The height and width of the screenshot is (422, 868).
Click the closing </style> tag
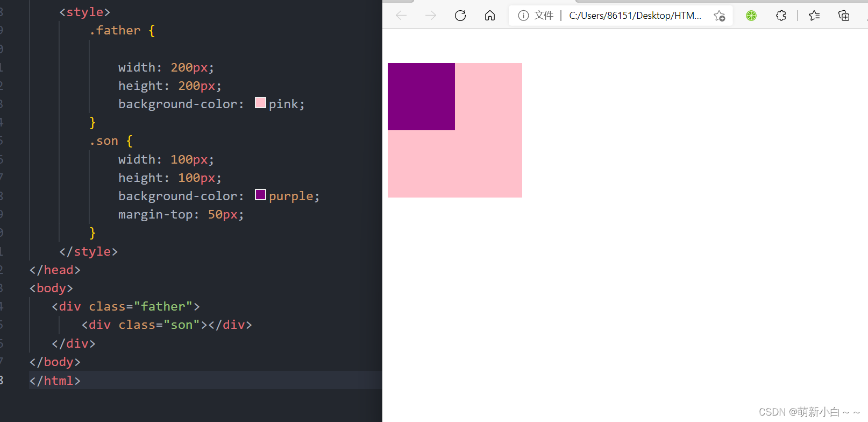click(x=89, y=251)
